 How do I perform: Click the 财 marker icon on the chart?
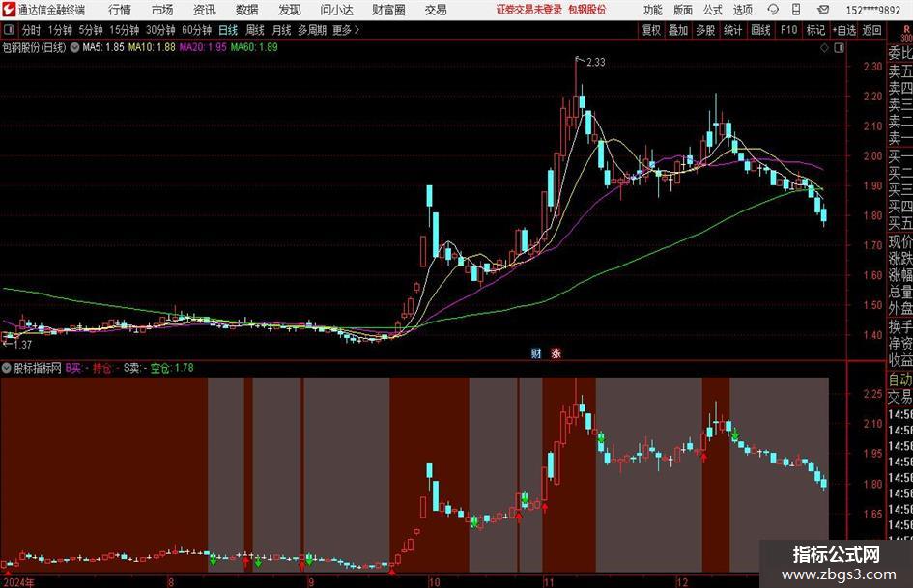[x=535, y=352]
